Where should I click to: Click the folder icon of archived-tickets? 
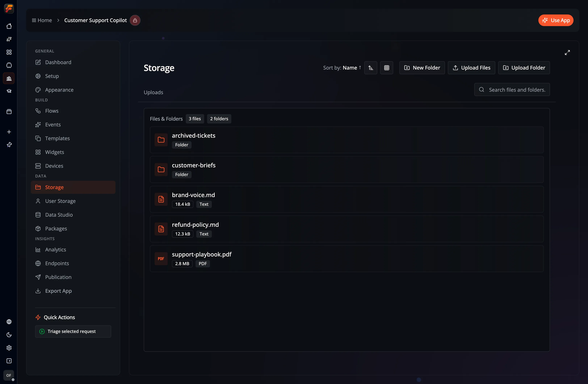161,140
